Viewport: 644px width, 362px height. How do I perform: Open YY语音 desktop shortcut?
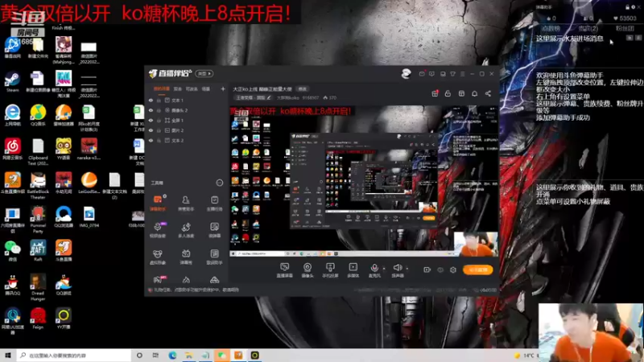[64, 150]
